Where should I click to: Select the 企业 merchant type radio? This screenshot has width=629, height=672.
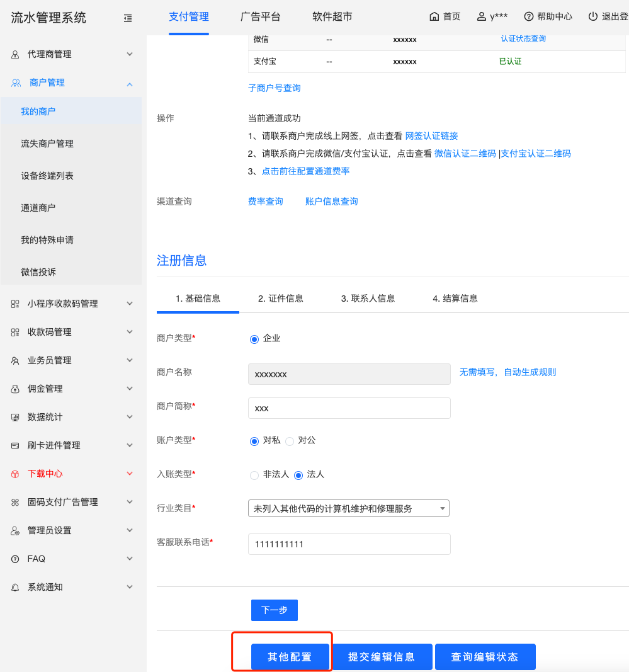point(254,339)
